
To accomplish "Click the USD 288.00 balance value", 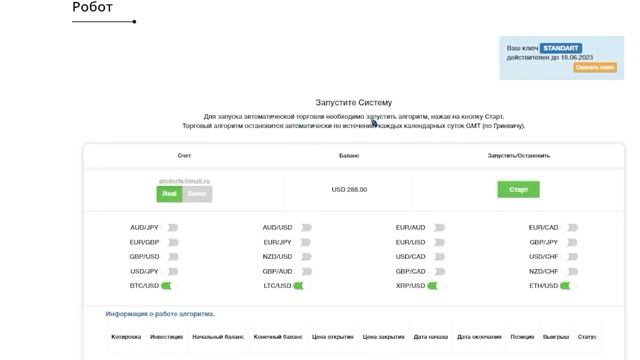I will (x=349, y=190).
